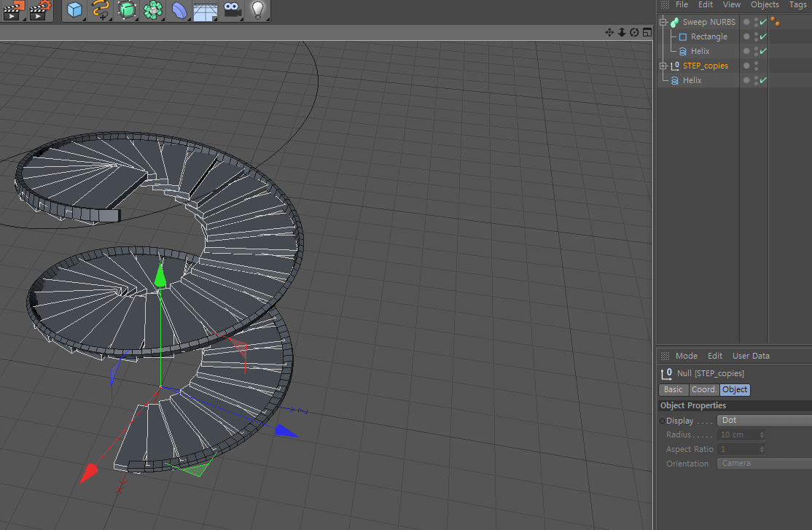Toggle the Rectangle layer dot
This screenshot has height=530, width=812.
[746, 36]
